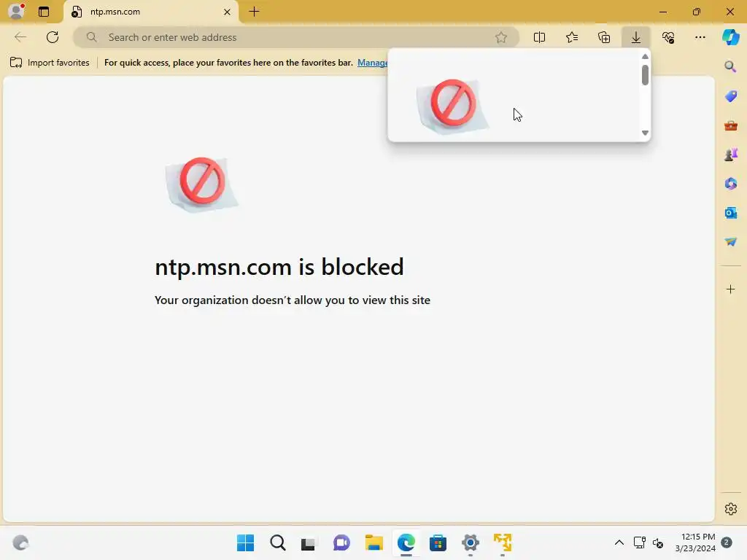747x560 pixels.
Task: Click "Your organization doesn't allow" message text
Action: 292,300
